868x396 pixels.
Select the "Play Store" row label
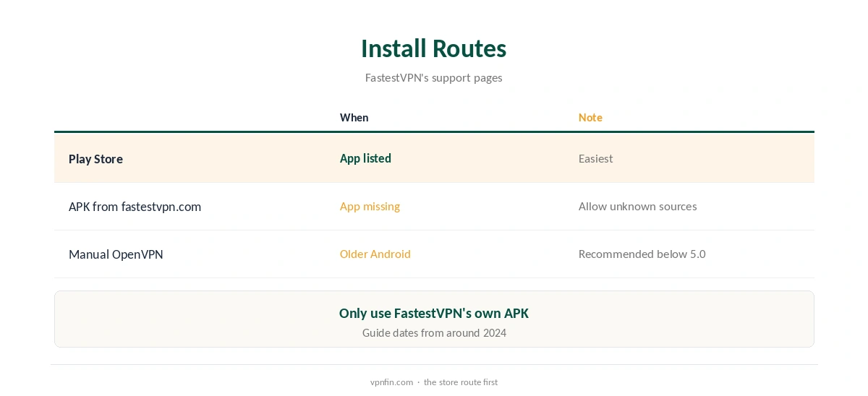pyautogui.click(x=95, y=159)
